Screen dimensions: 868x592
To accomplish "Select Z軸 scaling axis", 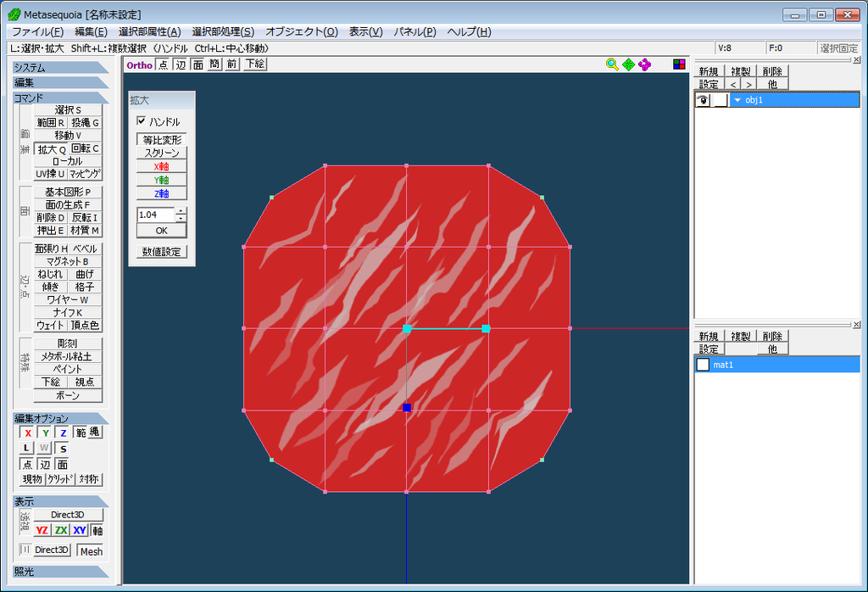I will click(162, 193).
